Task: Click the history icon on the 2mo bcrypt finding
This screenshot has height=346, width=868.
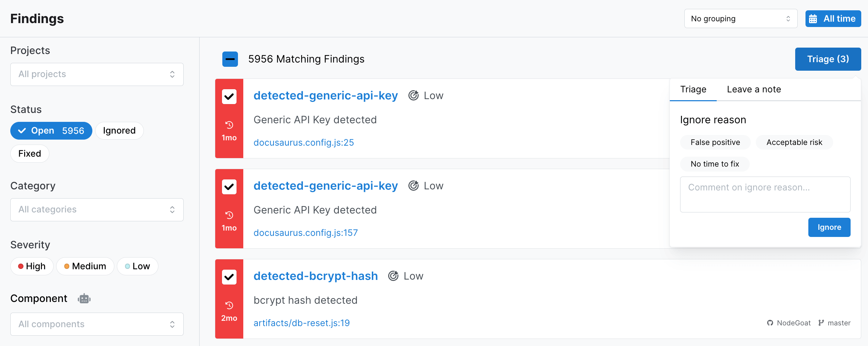Action: coord(229,306)
